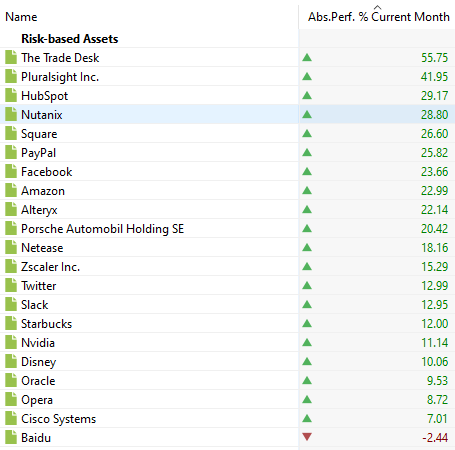455x450 pixels.
Task: Click the 7.01 value for Cisco Systems
Action: (437, 419)
